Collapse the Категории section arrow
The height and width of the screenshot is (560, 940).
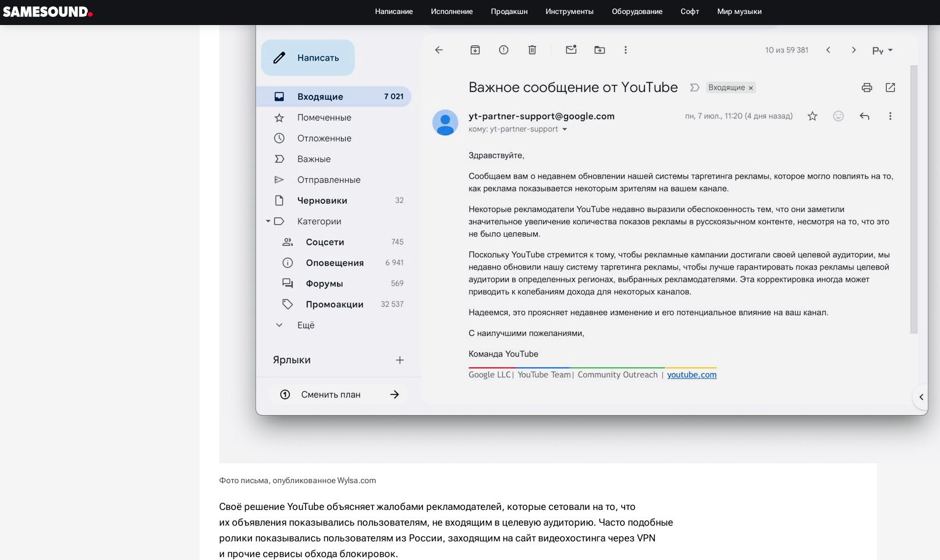point(268,221)
